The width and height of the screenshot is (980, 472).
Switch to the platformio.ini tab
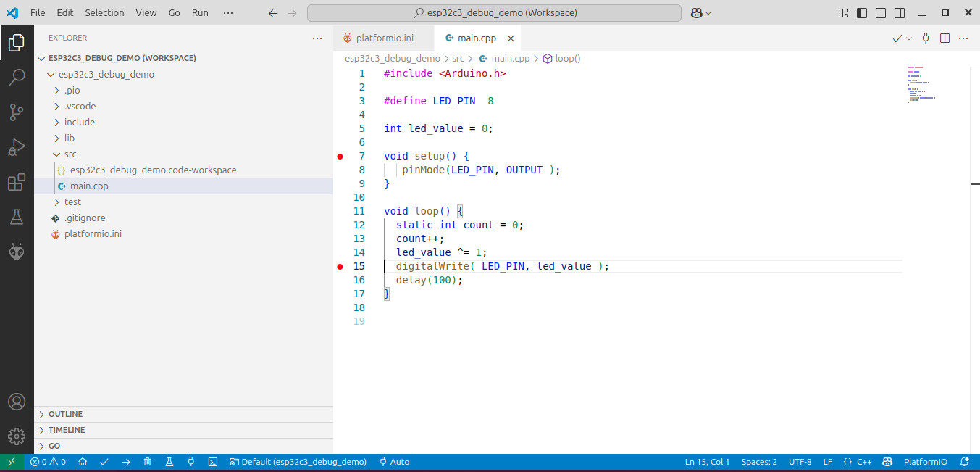(x=385, y=38)
